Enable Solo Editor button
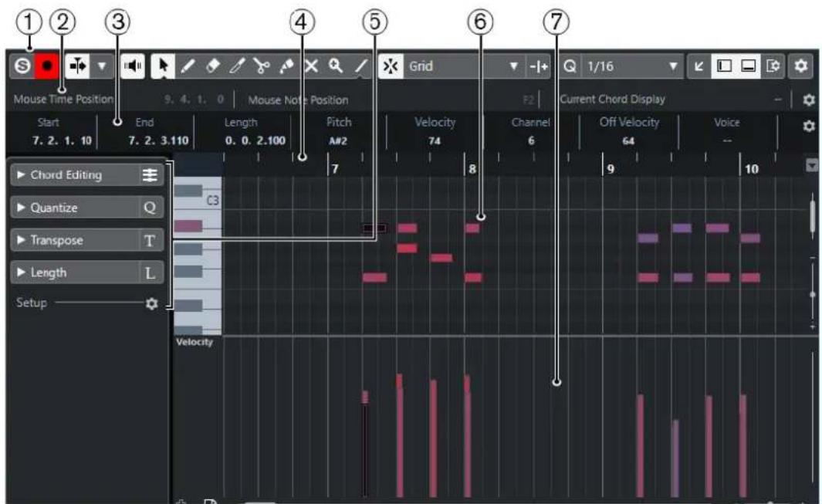822x504 pixels. [x=22, y=66]
